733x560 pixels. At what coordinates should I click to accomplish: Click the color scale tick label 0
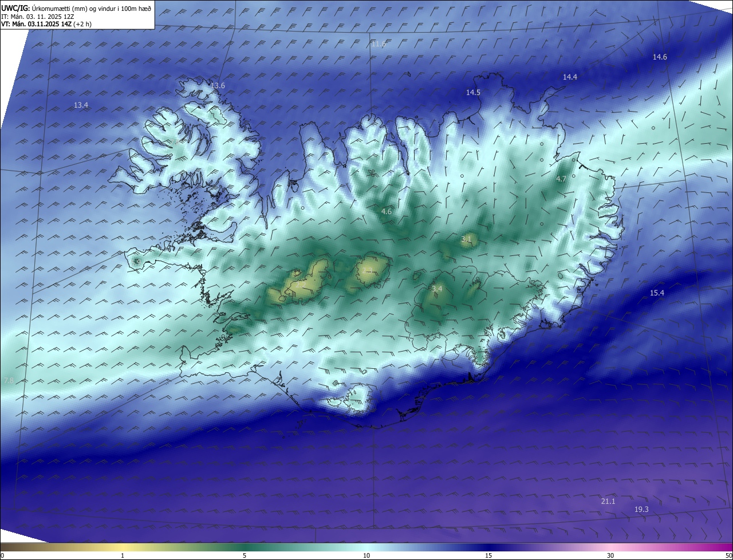coord(2,555)
